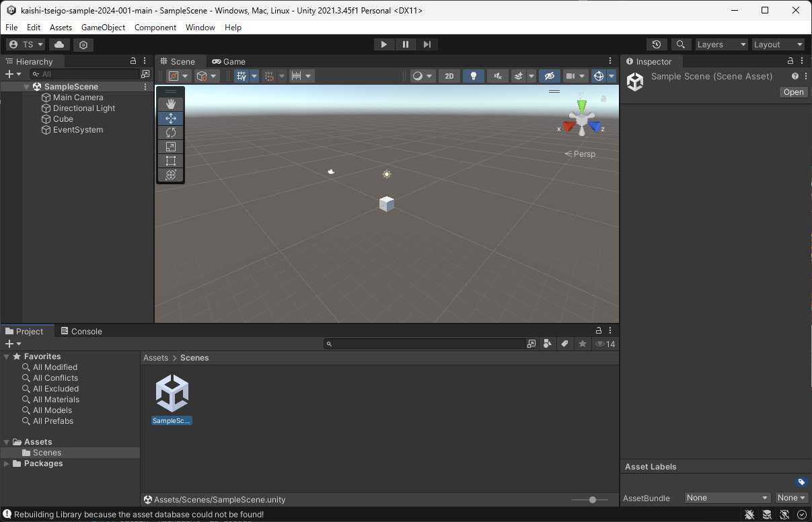Viewport: 812px width, 522px height.
Task: Adjust the Project icon size slider
Action: (x=590, y=500)
